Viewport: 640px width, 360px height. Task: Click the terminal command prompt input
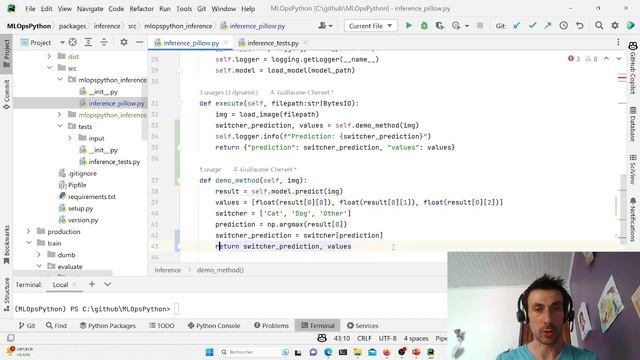coord(176,309)
